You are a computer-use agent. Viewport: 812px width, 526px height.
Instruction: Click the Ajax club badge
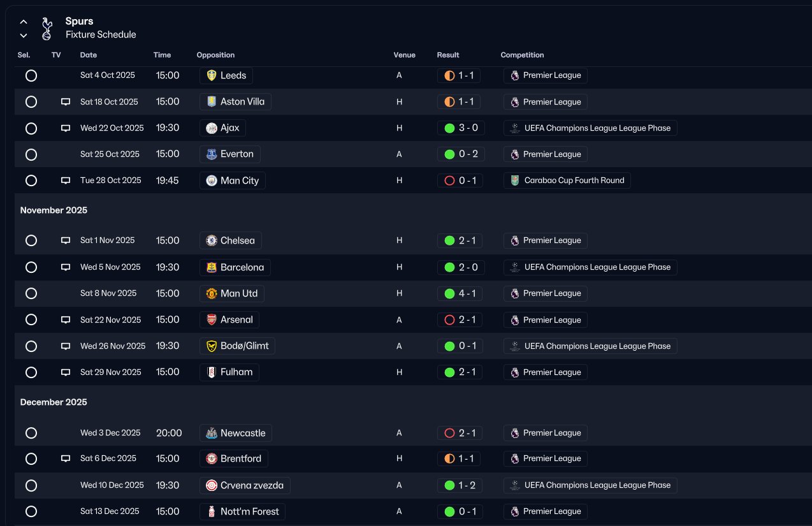[x=212, y=128]
